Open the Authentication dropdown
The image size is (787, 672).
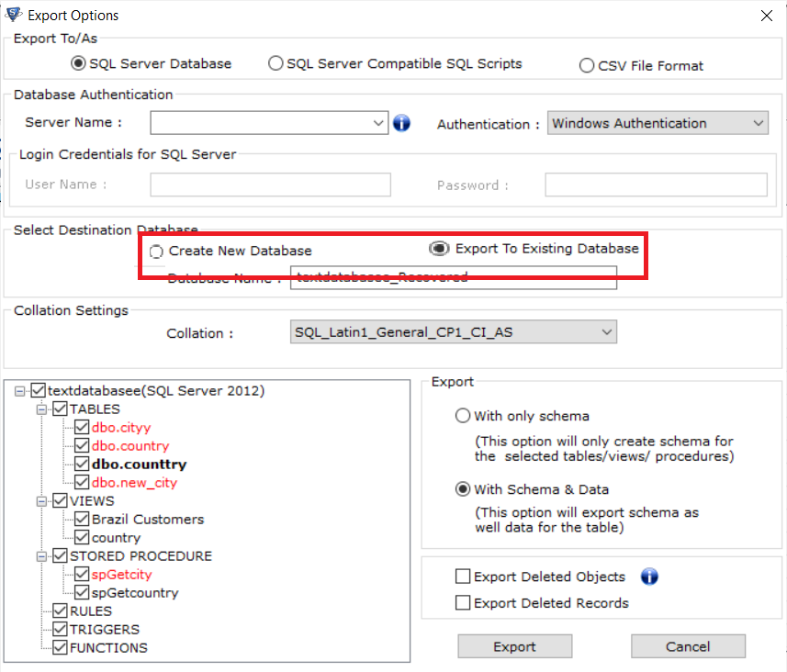click(x=758, y=123)
